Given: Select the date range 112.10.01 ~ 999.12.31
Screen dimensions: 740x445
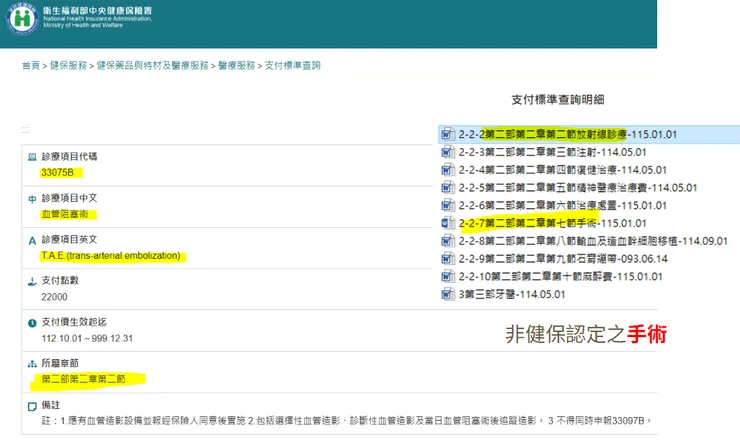Looking at the screenshot, I should coord(87,338).
